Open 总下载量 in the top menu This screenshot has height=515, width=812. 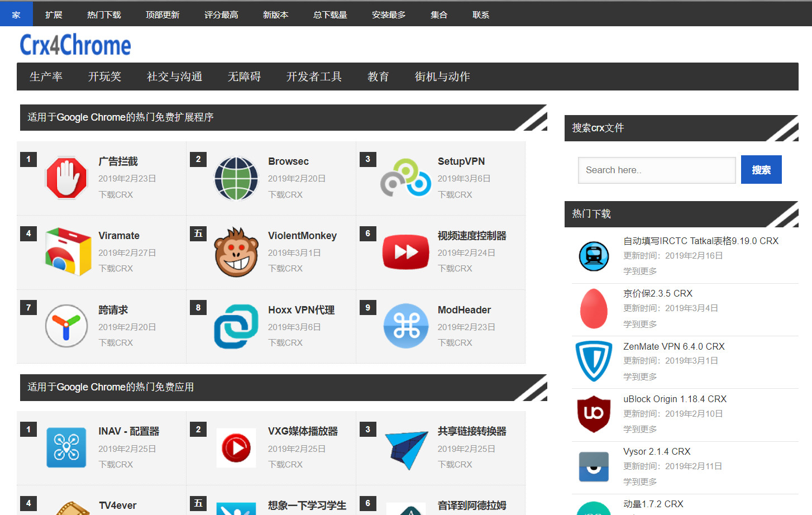(330, 15)
